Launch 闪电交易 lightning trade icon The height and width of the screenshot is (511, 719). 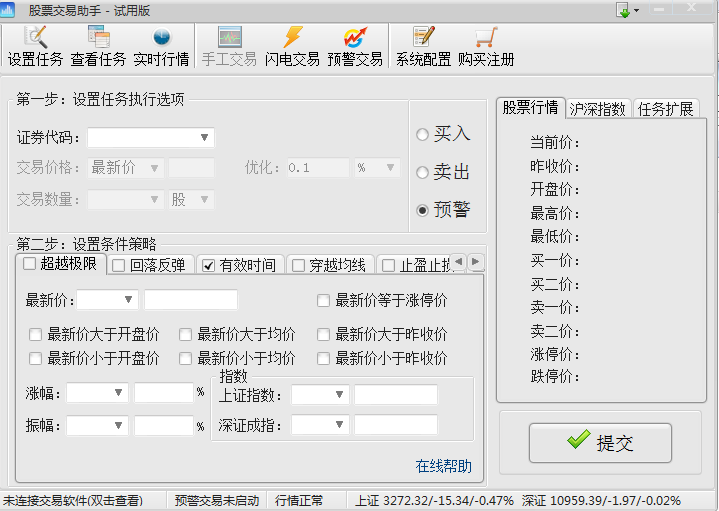[x=292, y=46]
